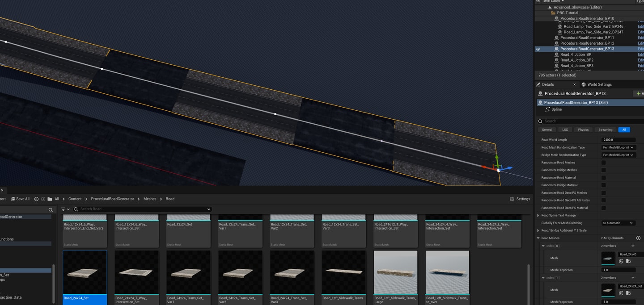The image size is (644, 305).
Task: Select the Road_Left_Sidewalk_Trans_Large thumbnail
Action: [x=396, y=272]
